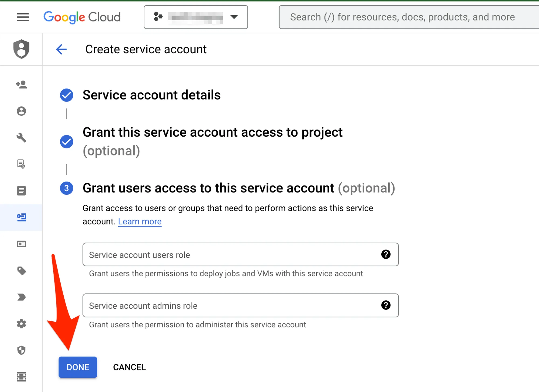Click the Wrench/tools icon in sidebar
This screenshot has height=392, width=539.
tap(21, 138)
